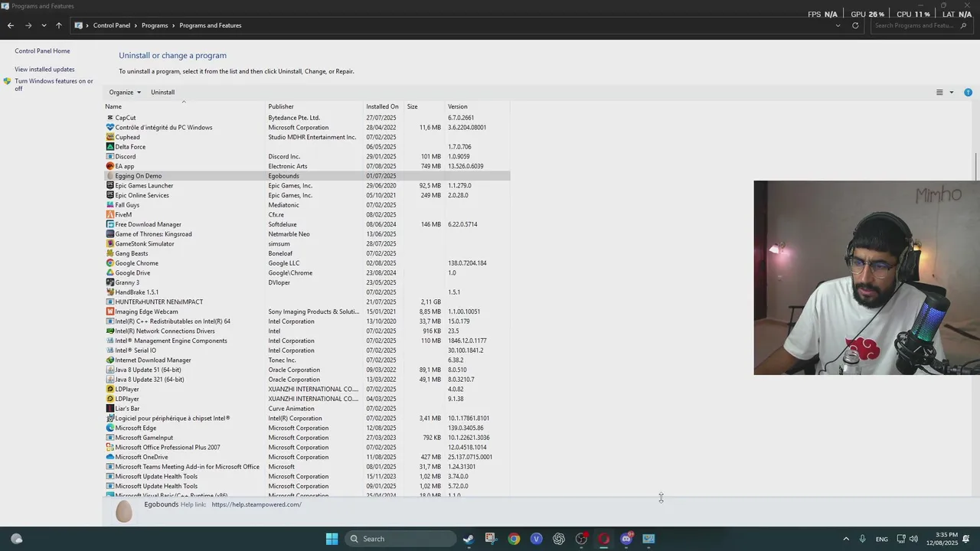Select Game of Thrones: Kingsroad entry
The image size is (980, 551).
[x=153, y=234]
